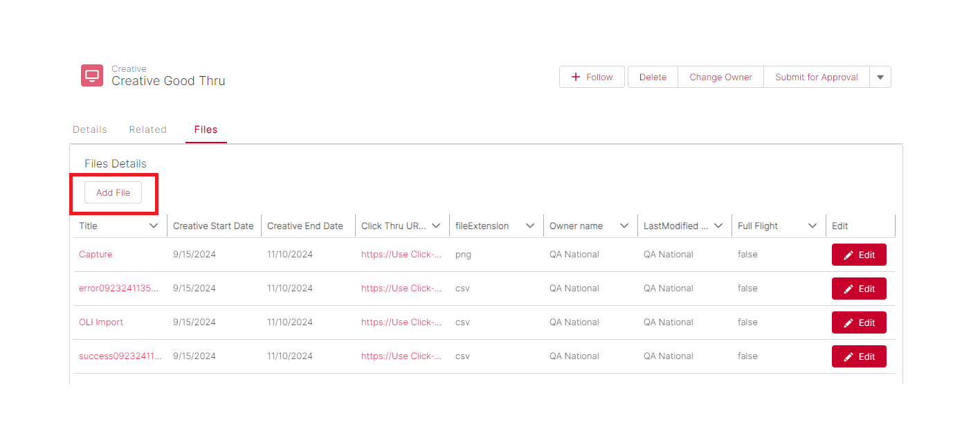This screenshot has width=980, height=438.
Task: Edit the Capture file row
Action: 859,255
